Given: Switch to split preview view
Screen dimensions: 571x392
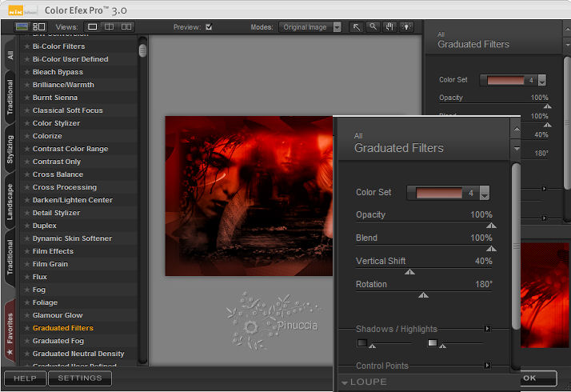Looking at the screenshot, I should [x=110, y=26].
